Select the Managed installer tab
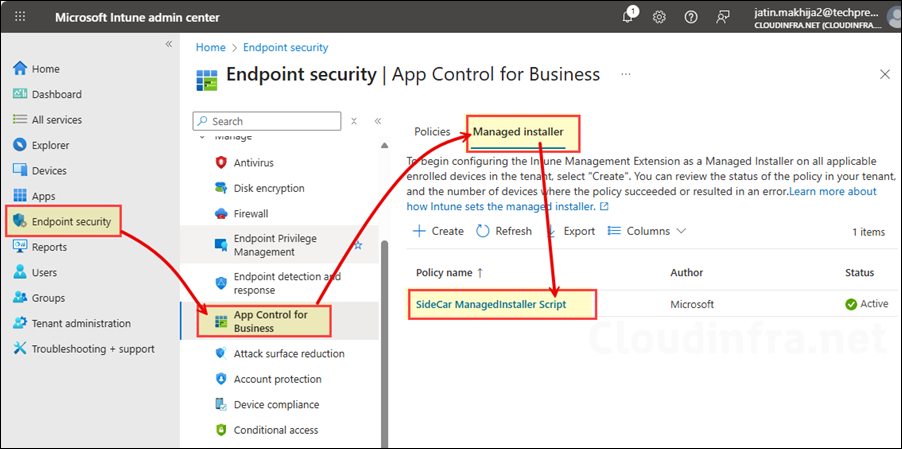The width and height of the screenshot is (902, 449). click(x=518, y=131)
